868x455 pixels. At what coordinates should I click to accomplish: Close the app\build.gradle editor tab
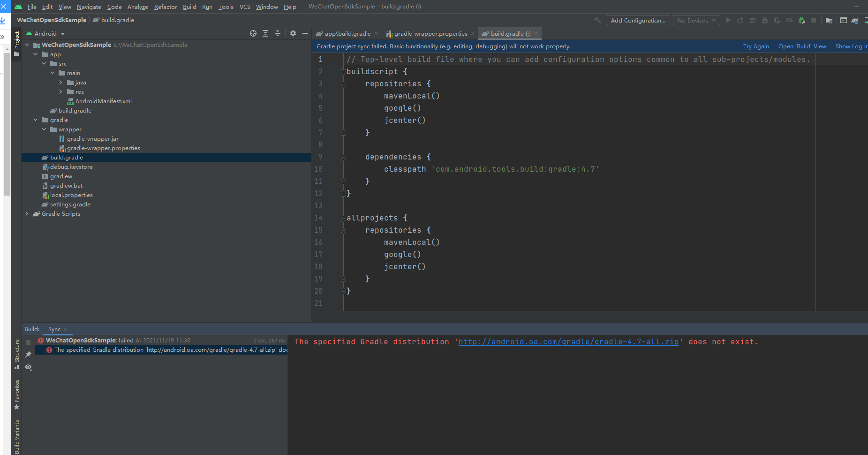(x=376, y=33)
